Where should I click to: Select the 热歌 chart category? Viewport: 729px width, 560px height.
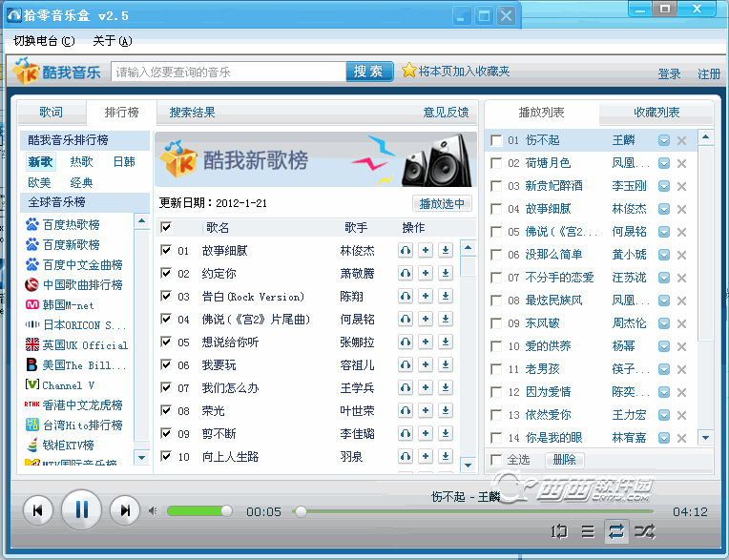click(x=81, y=162)
